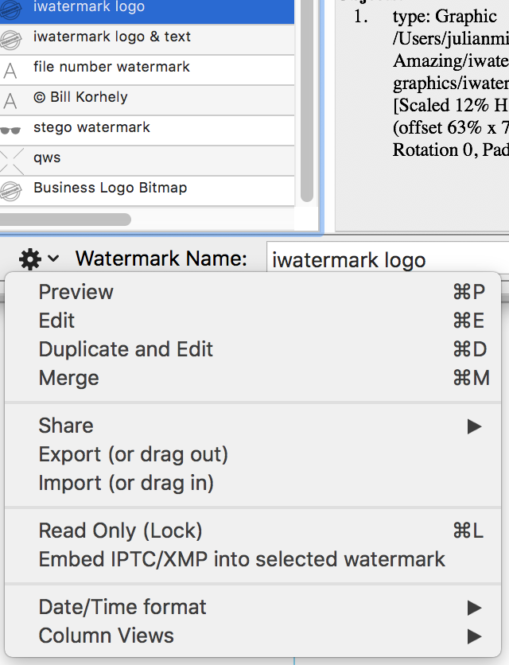Select 'file number watermark' row
This screenshot has height=665, width=509.
147,70
